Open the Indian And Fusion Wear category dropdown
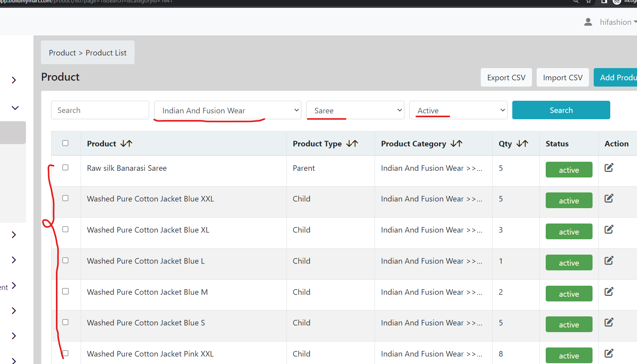The height and width of the screenshot is (364, 637). click(x=227, y=110)
